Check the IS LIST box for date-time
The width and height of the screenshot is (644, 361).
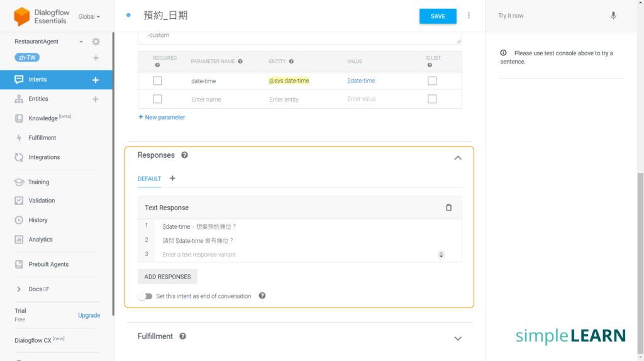tap(432, 81)
